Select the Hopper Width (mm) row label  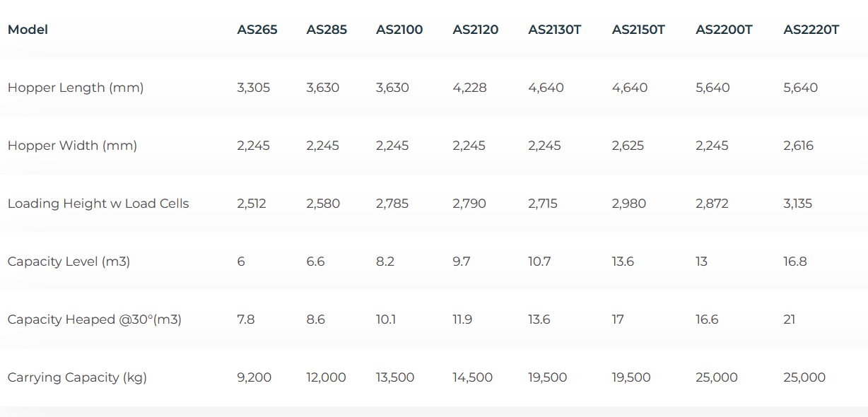72,146
